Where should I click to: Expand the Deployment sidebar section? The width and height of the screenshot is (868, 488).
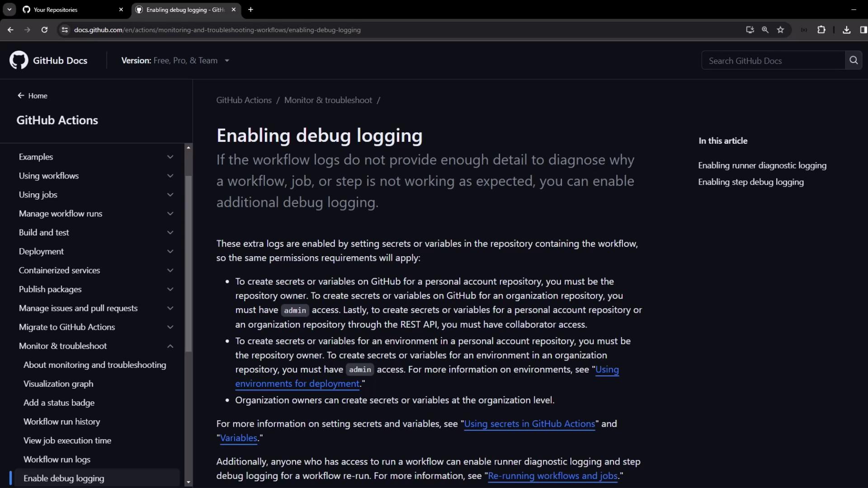click(170, 251)
